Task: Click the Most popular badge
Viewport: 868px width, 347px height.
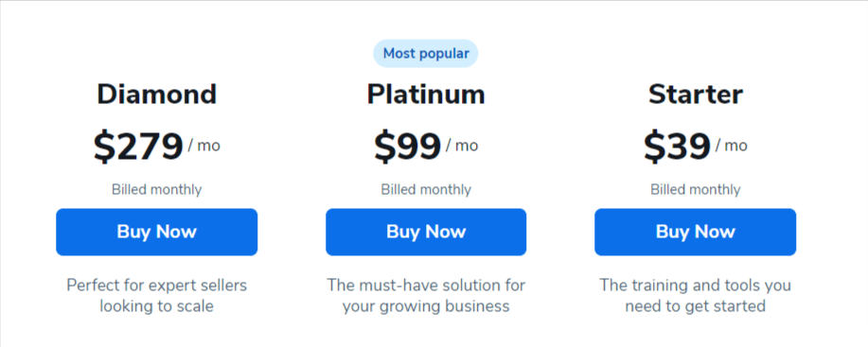Action: click(426, 54)
